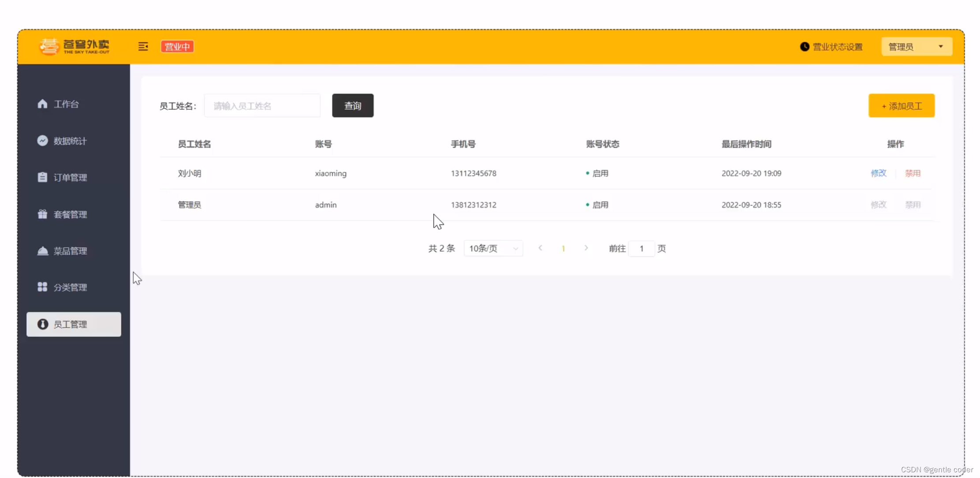The image size is (980, 478).
Task: Expand the 10条/页 page size selector
Action: (493, 249)
